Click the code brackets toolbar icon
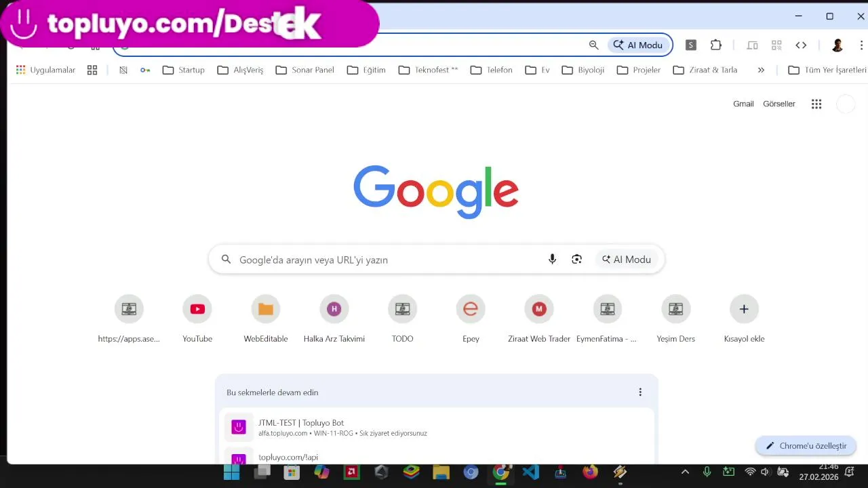868x488 pixels. coord(801,45)
